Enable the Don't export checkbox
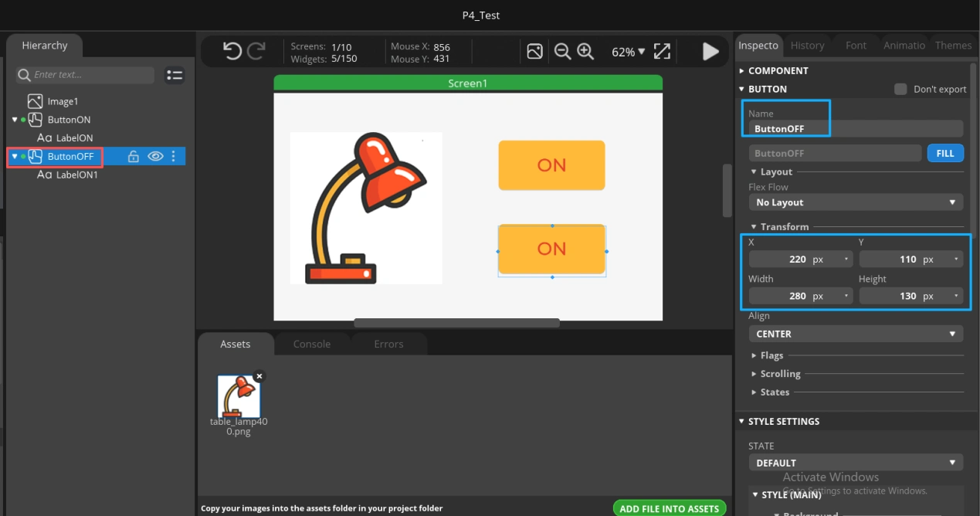This screenshot has width=980, height=516. (x=900, y=89)
